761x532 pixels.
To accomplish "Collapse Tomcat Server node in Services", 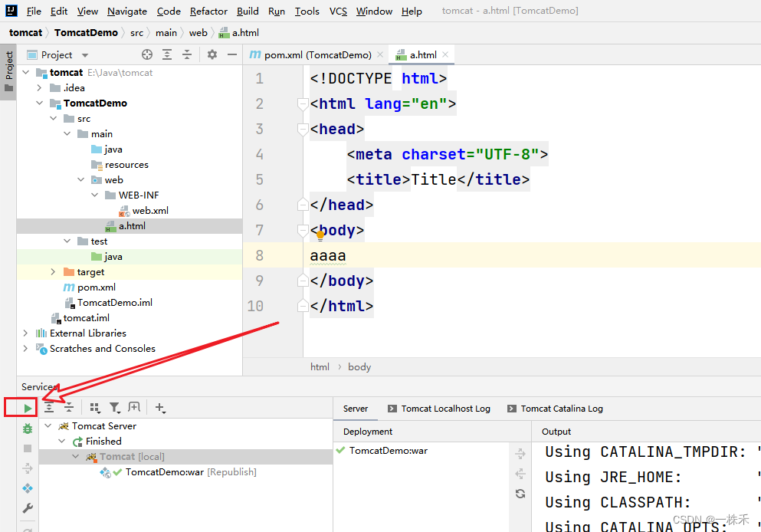I will pos(48,425).
